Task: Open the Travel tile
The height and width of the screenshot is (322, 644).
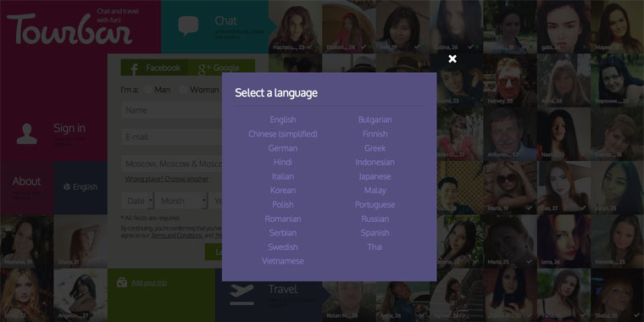Action: 269,295
